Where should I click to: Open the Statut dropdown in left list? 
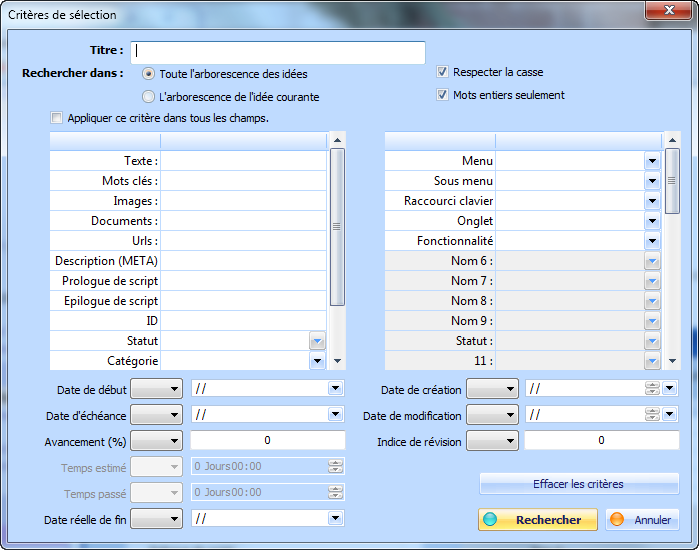[x=317, y=341]
